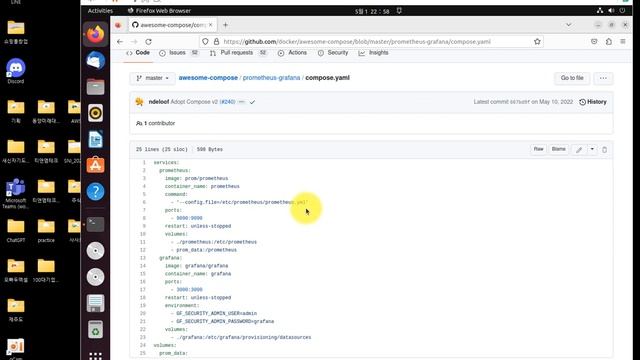Image resolution: width=640 pixels, height=360 pixels.
Task: Go forward in Firefox navigation
Action: pyautogui.click(x=134, y=42)
